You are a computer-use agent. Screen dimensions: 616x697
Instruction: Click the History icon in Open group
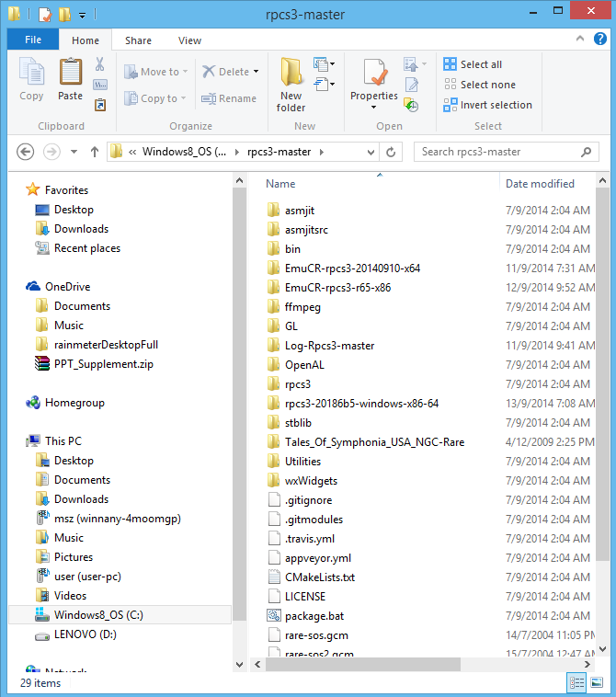tap(411, 106)
